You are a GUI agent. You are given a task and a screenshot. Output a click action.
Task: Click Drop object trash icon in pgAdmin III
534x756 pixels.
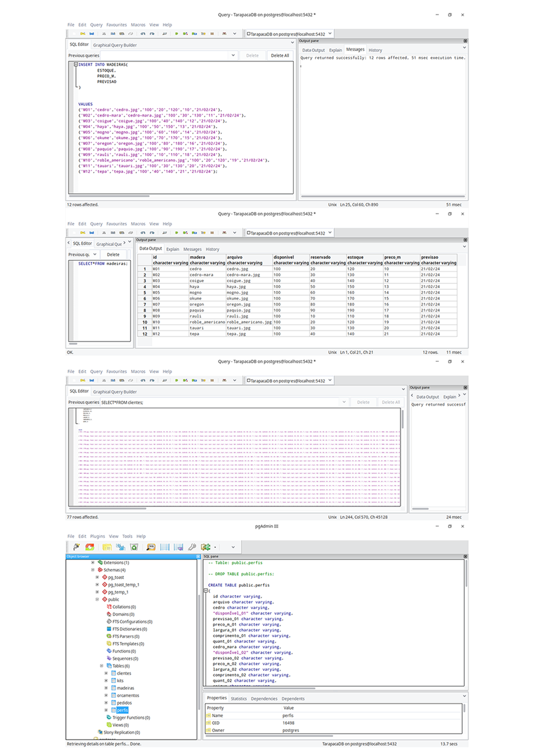[134, 547]
